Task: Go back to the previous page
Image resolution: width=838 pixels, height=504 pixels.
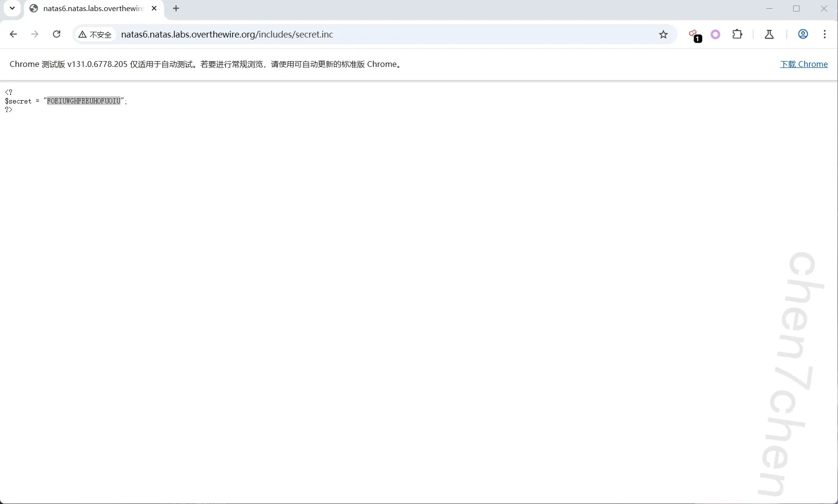Action: coord(13,34)
